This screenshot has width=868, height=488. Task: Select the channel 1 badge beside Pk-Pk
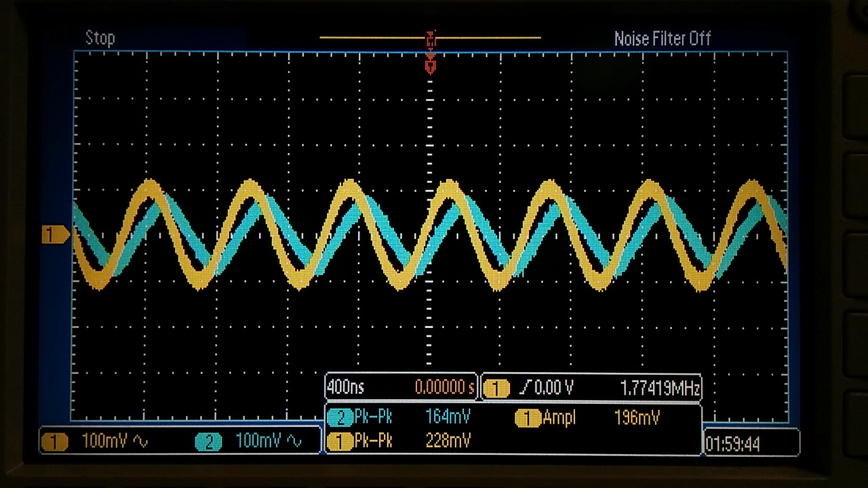pyautogui.click(x=340, y=442)
